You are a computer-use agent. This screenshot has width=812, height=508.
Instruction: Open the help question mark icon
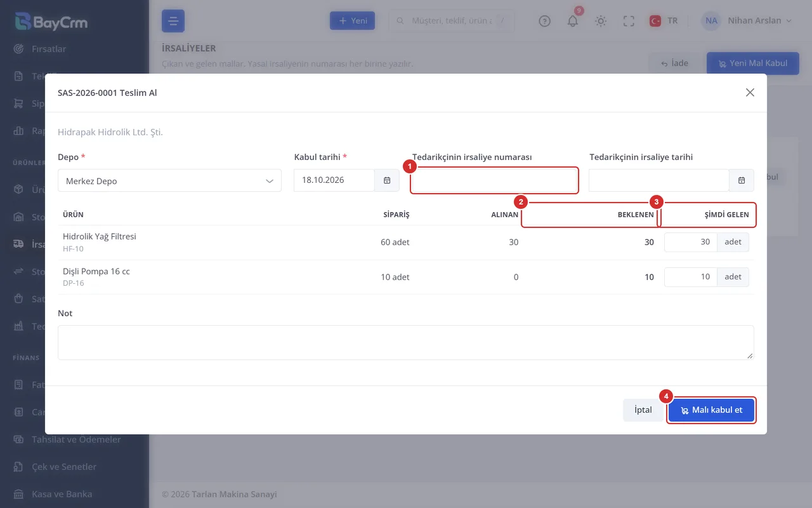pos(544,21)
